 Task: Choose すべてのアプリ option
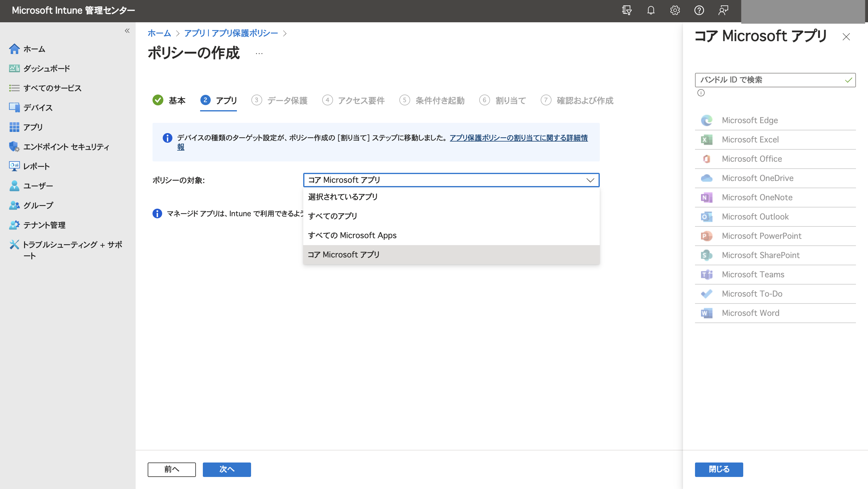(451, 216)
